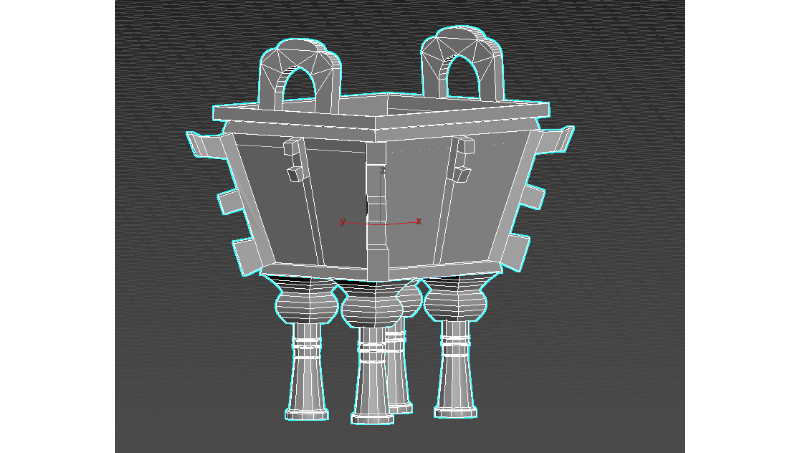Select the leftmost leg's bulbous joint
Image resolution: width=800 pixels, height=453 pixels.
coord(306,300)
